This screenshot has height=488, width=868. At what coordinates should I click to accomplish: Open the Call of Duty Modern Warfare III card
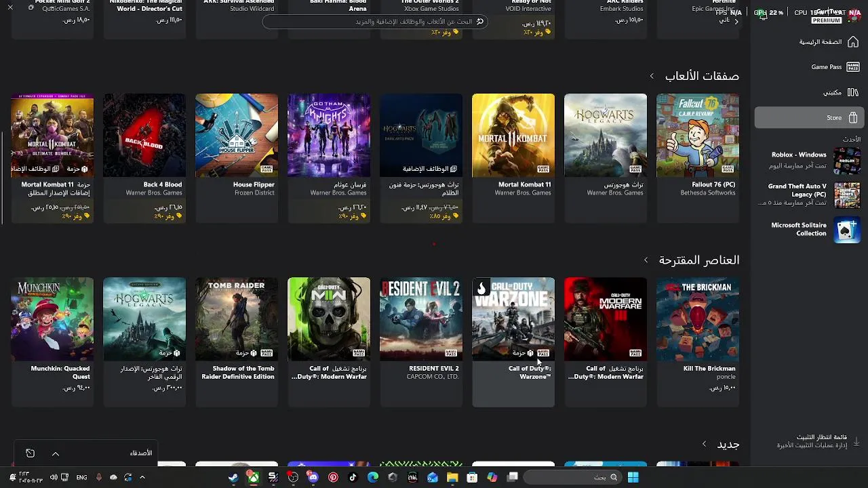click(x=606, y=342)
